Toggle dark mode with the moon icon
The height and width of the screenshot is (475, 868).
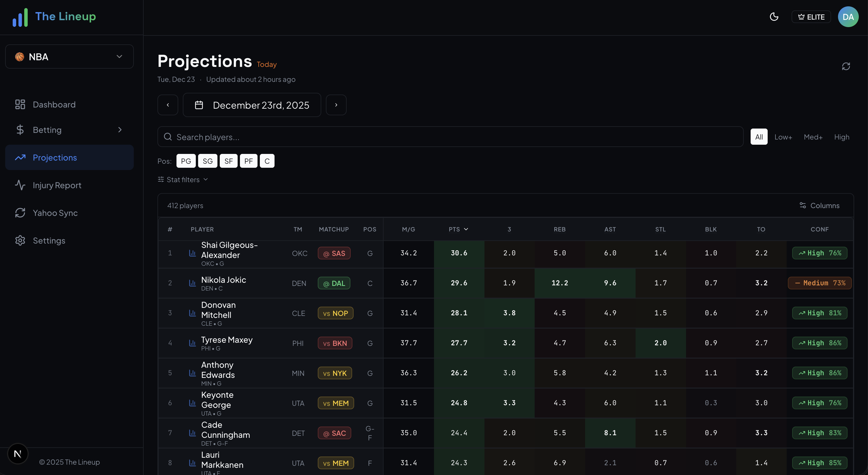774,16
